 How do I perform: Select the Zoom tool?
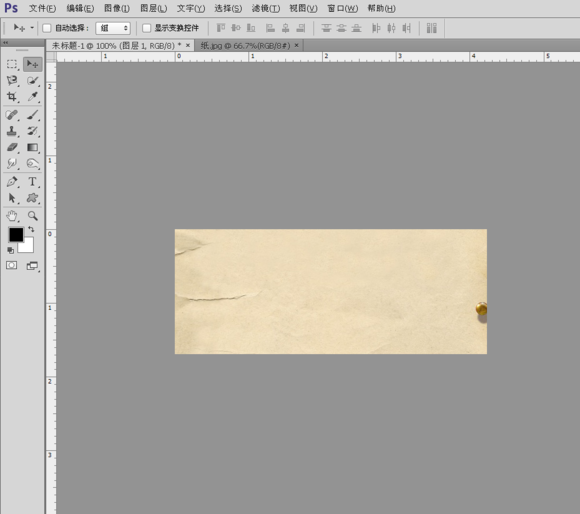click(33, 216)
